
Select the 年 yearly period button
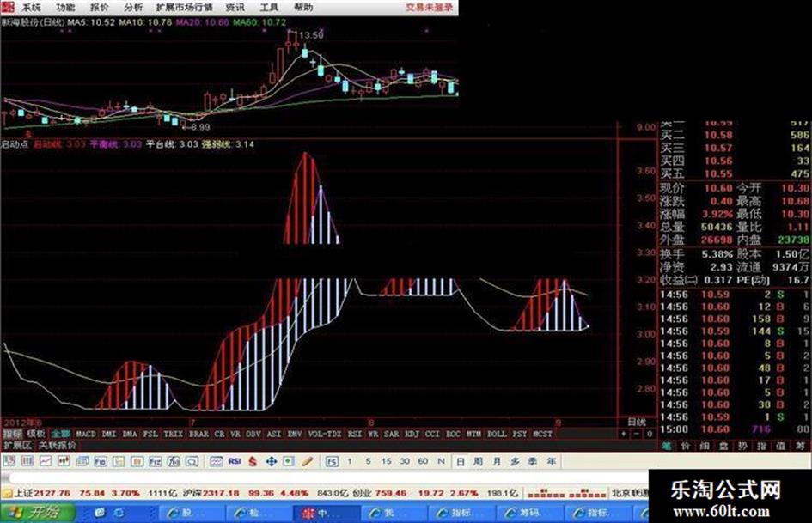(551, 461)
